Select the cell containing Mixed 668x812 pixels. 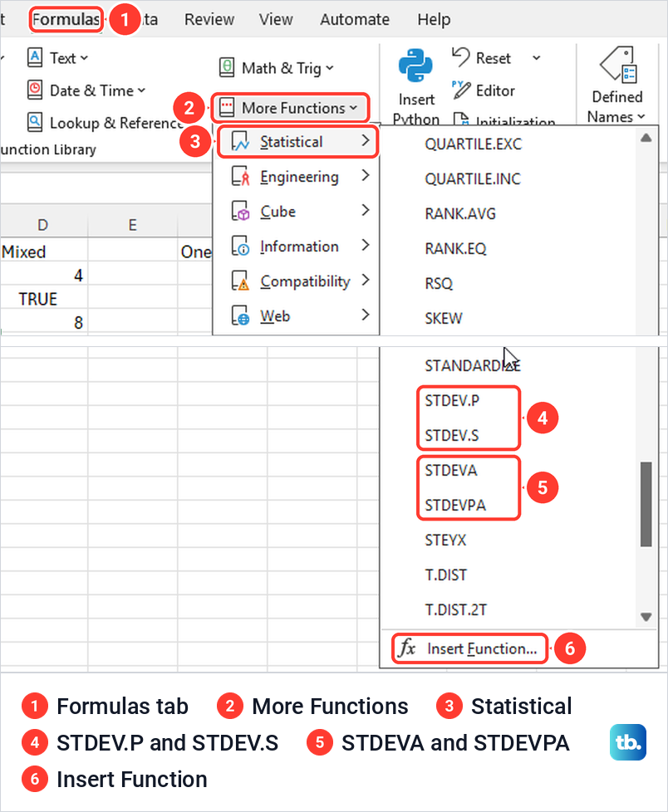pos(43,252)
